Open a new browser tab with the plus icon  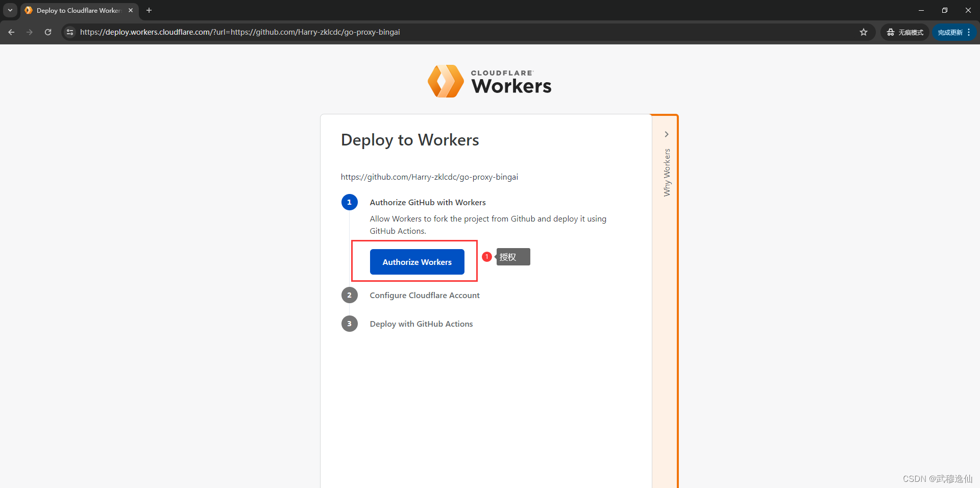[149, 10]
